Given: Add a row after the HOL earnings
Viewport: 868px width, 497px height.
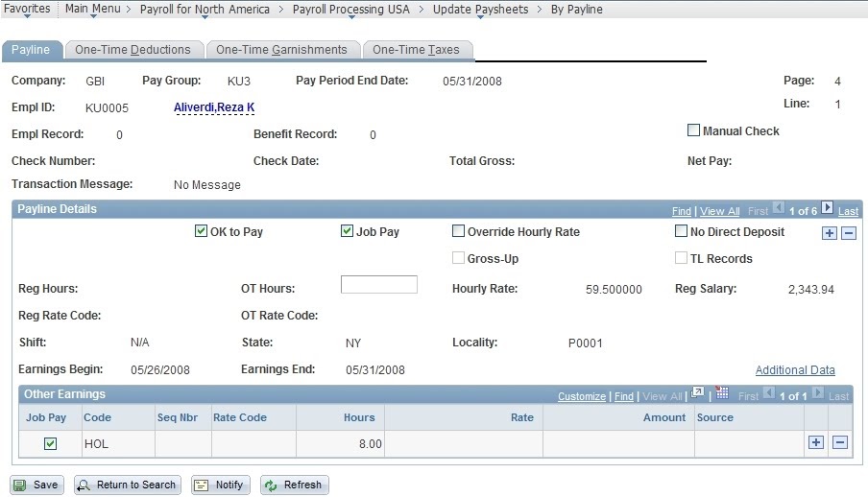Looking at the screenshot, I should [816, 442].
